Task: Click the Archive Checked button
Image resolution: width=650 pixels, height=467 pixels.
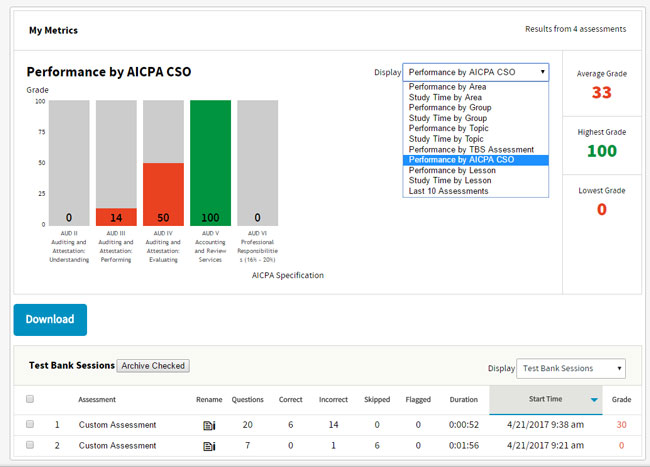Action: point(153,366)
